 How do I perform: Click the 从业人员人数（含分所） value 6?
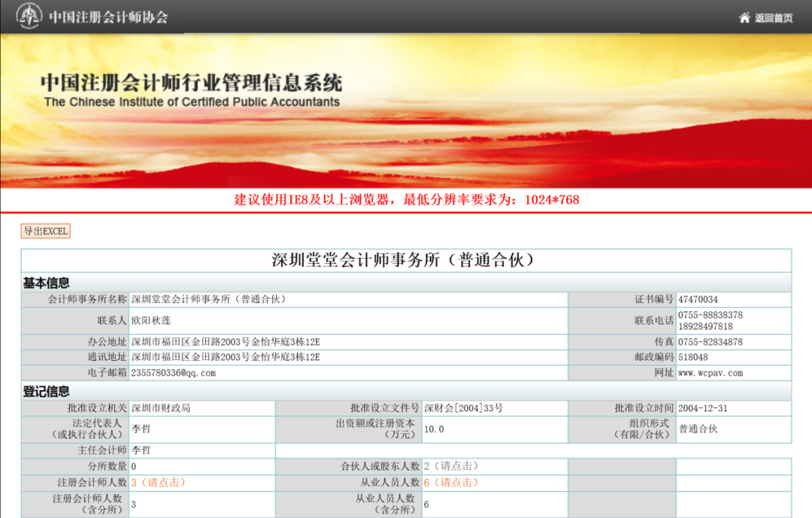click(426, 504)
